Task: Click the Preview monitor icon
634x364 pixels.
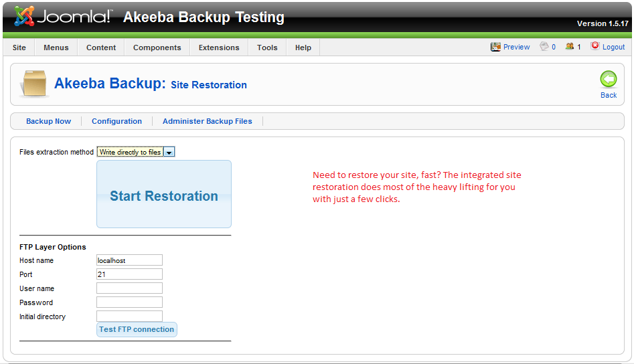Action: (496, 47)
